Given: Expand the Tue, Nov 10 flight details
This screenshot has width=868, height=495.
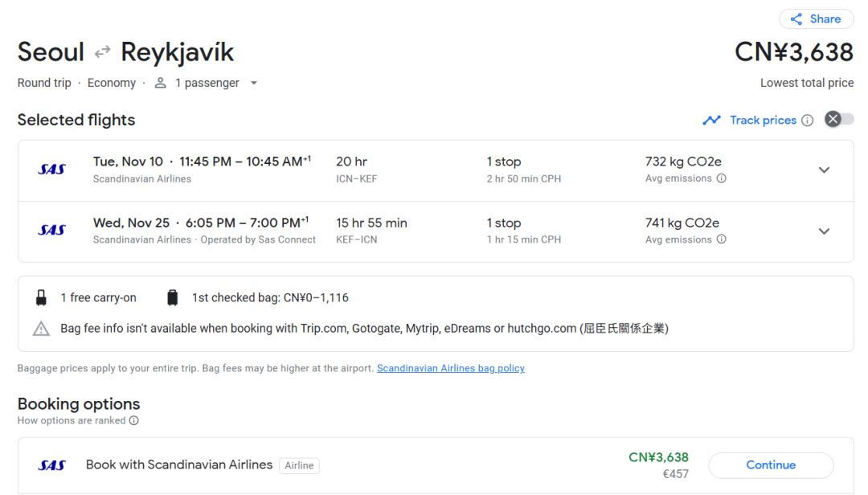Looking at the screenshot, I should [x=825, y=170].
